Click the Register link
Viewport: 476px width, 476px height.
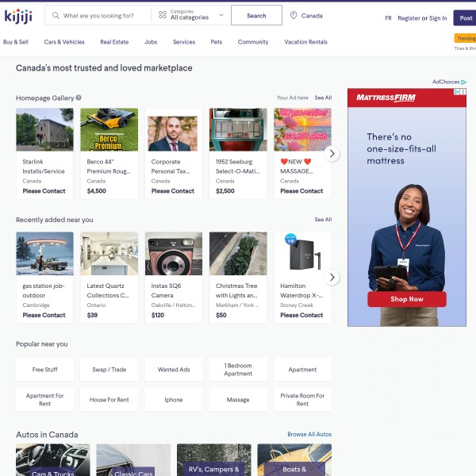click(x=409, y=18)
